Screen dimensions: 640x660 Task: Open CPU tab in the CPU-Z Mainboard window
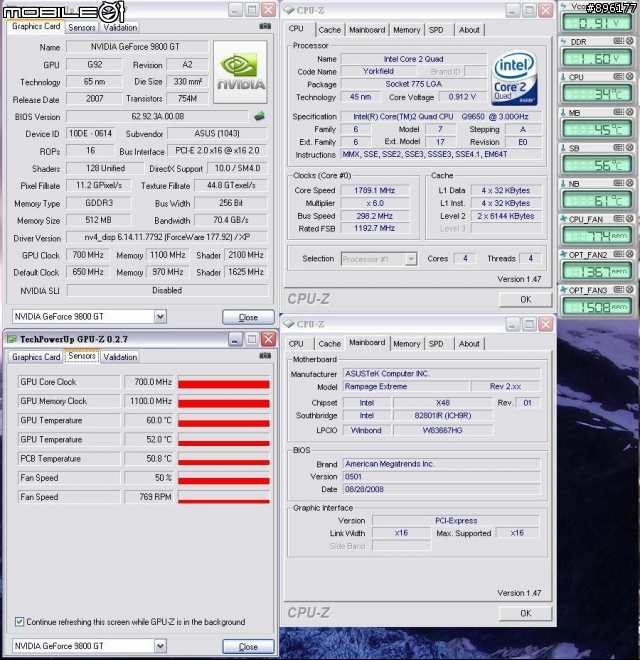tap(296, 344)
